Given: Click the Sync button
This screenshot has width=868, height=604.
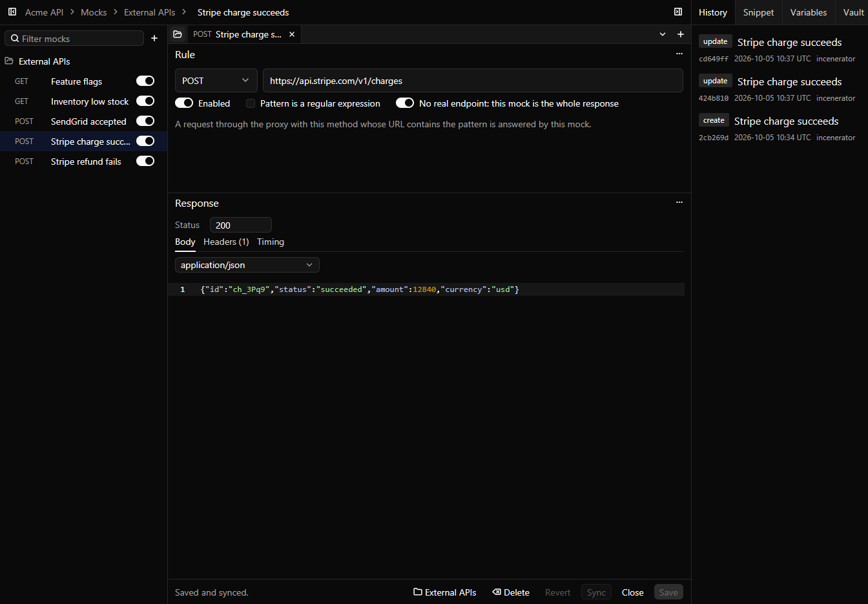Looking at the screenshot, I should pyautogui.click(x=596, y=592).
